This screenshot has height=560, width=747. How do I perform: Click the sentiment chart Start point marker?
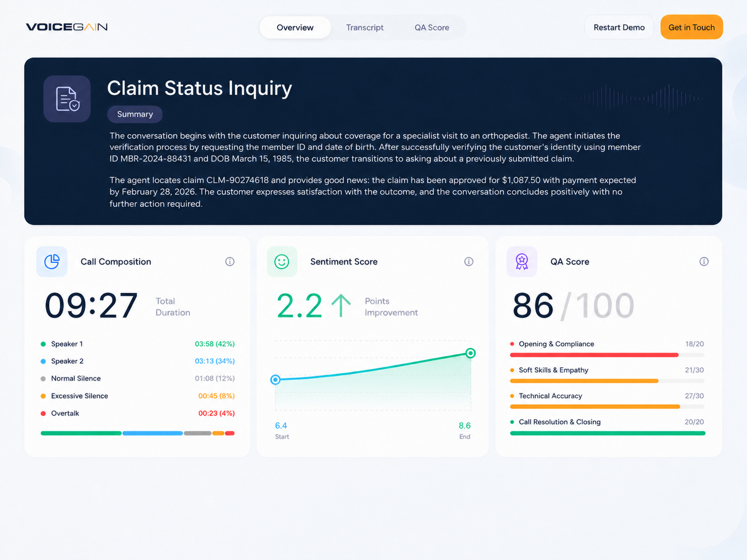pyautogui.click(x=275, y=380)
